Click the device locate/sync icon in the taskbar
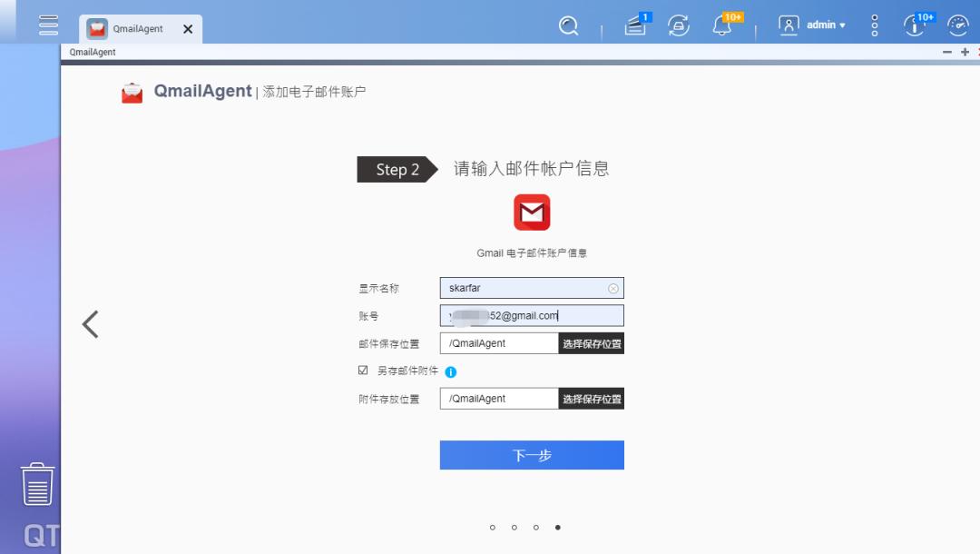This screenshot has width=980, height=554. [x=678, y=25]
